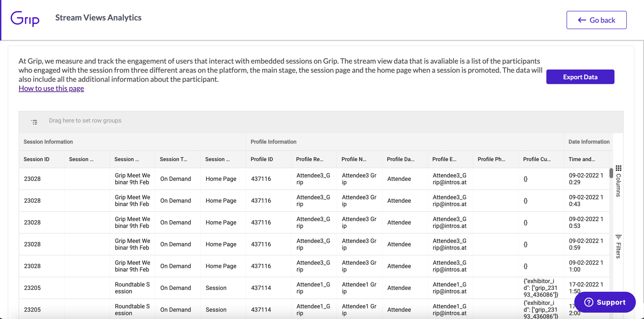
Task: Click the Time and Date column header
Action: tap(582, 159)
